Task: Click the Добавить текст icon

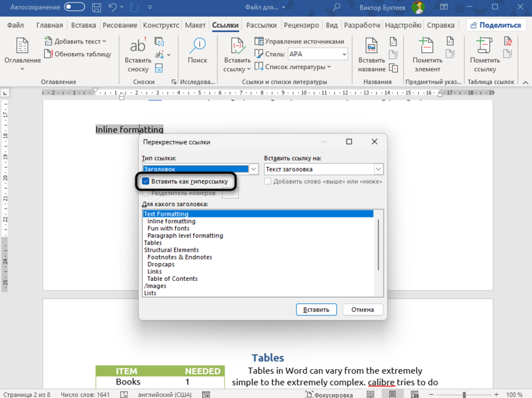Action: pos(49,41)
